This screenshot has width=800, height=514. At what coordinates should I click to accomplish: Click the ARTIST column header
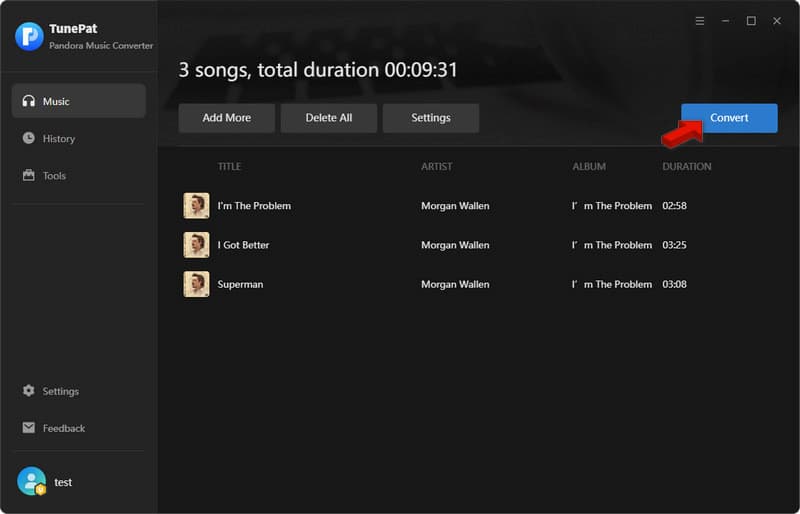point(437,166)
